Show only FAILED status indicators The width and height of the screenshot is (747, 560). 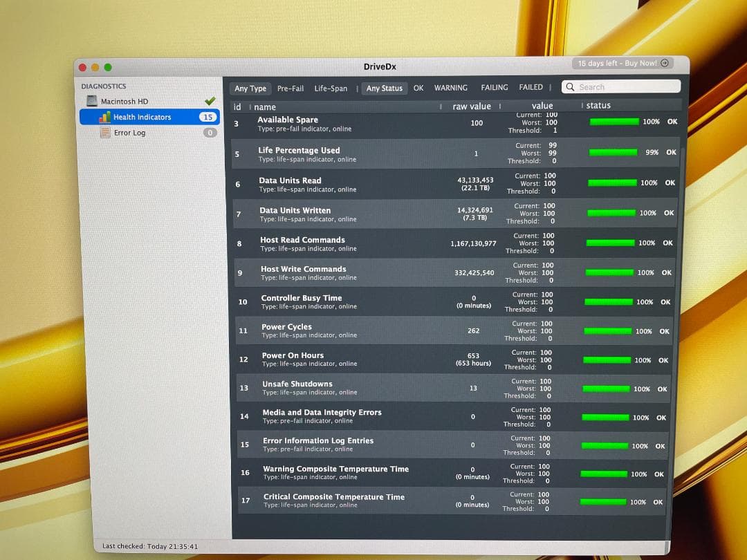coord(531,87)
